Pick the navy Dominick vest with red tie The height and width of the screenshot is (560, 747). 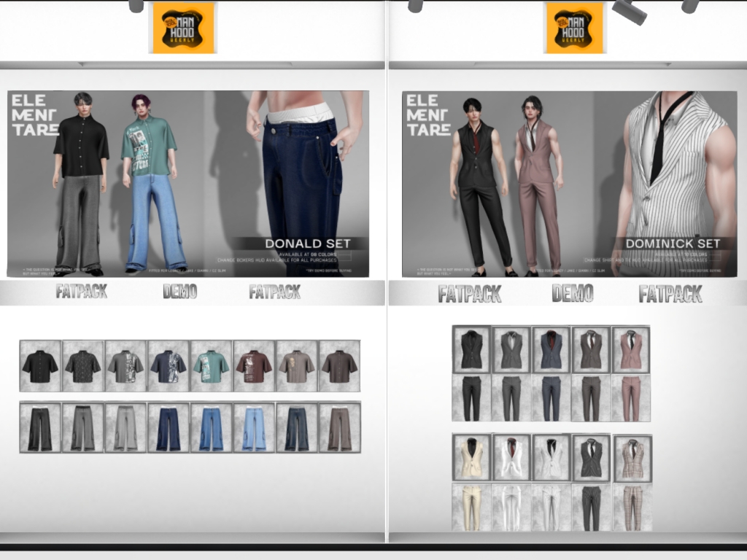coord(551,349)
